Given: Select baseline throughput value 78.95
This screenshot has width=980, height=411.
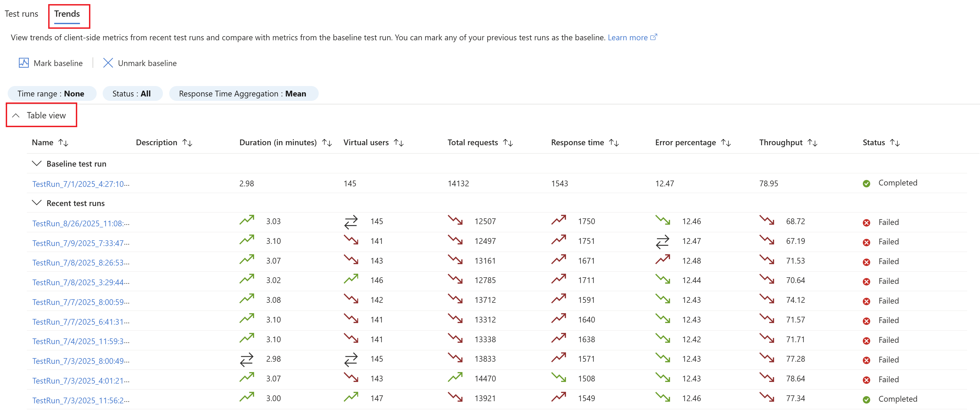Looking at the screenshot, I should (769, 183).
